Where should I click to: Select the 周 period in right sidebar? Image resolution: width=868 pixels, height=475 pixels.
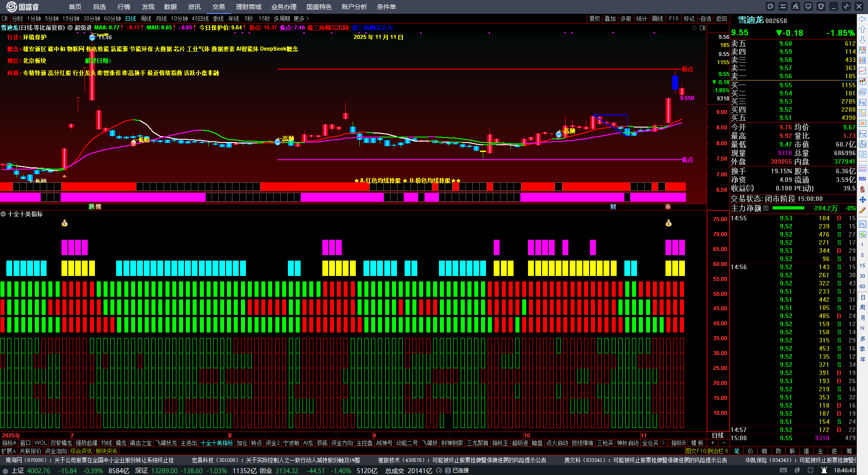(863, 308)
